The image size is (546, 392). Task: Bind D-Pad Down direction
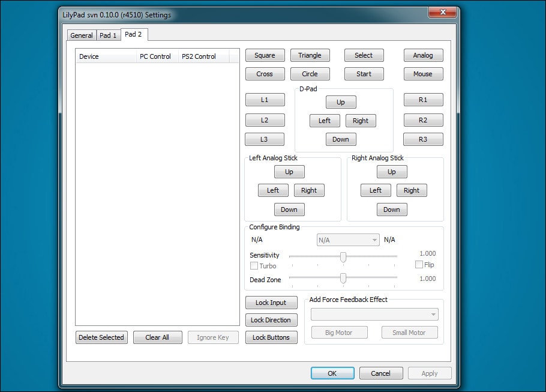341,139
